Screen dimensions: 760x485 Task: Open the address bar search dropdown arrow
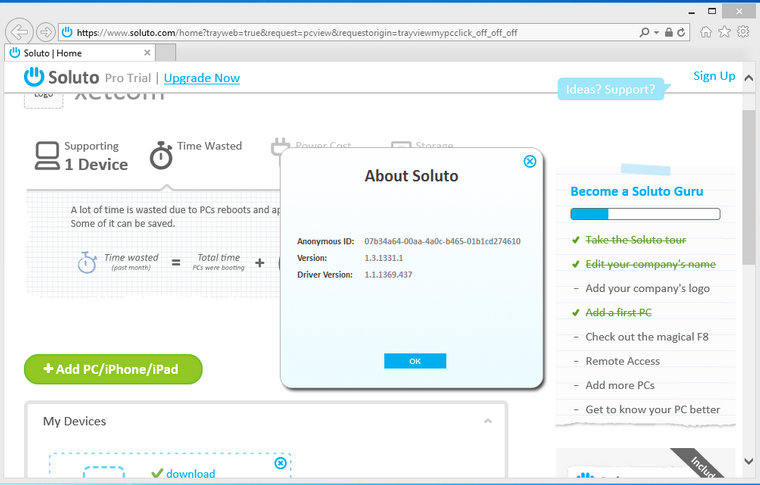tap(656, 32)
